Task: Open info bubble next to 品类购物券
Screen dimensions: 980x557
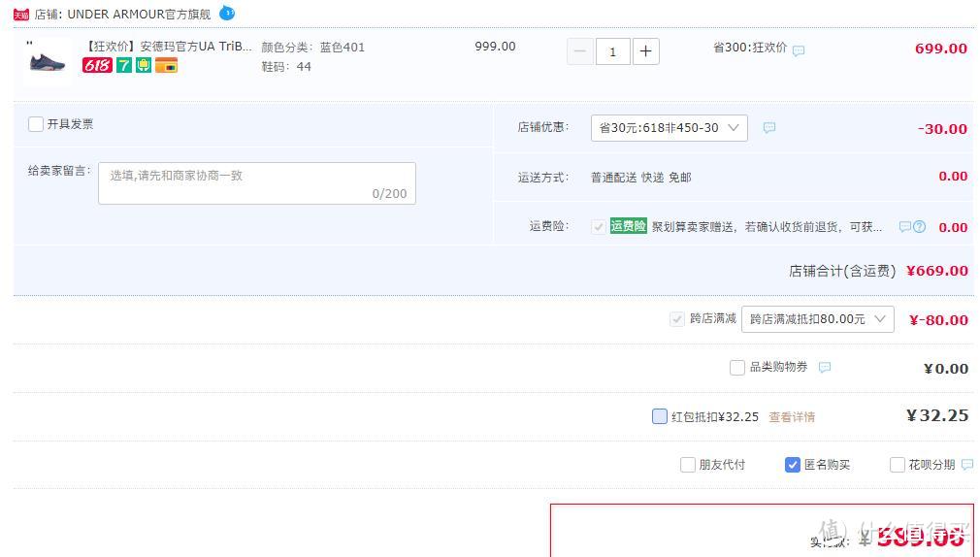Action: (x=825, y=367)
